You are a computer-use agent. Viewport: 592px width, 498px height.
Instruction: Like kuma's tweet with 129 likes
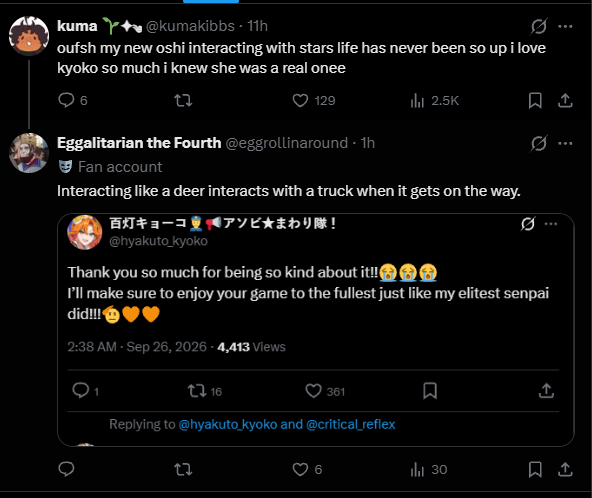[x=301, y=100]
